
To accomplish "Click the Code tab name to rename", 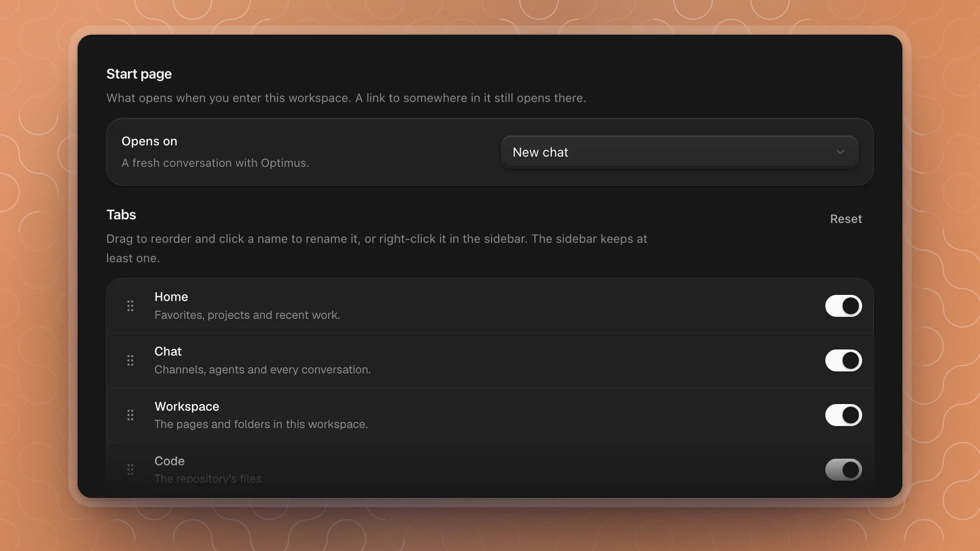I will [169, 461].
